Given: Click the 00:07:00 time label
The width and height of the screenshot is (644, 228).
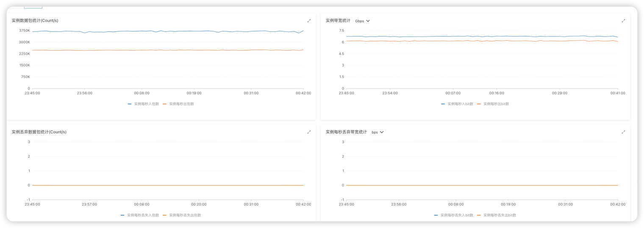Looking at the screenshot, I should point(453,93).
